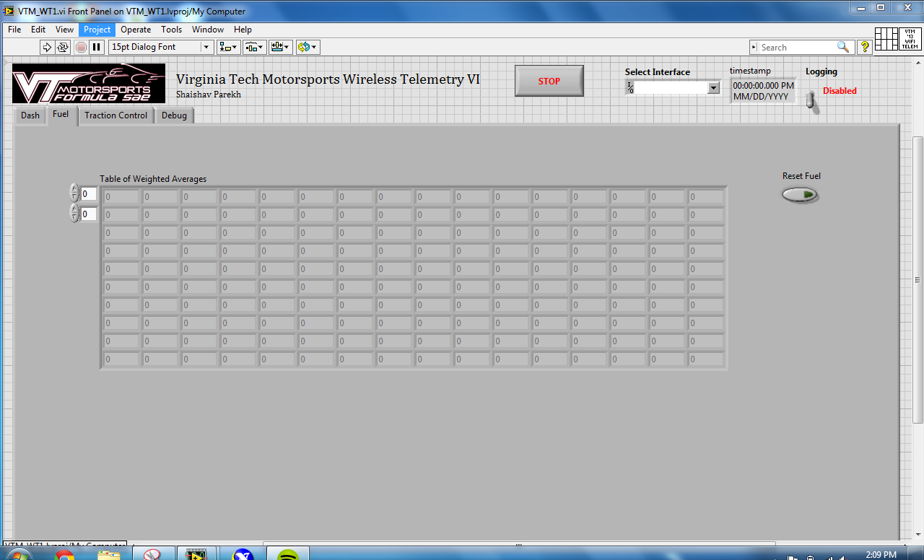Click the LabVIEW icon in the title bar
924x560 pixels.
click(x=9, y=11)
